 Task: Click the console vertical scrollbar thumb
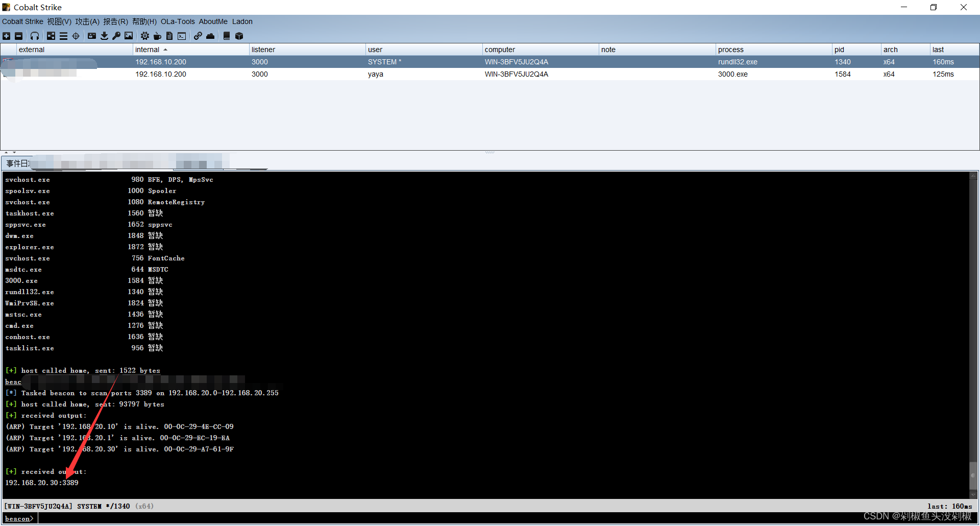point(973,476)
